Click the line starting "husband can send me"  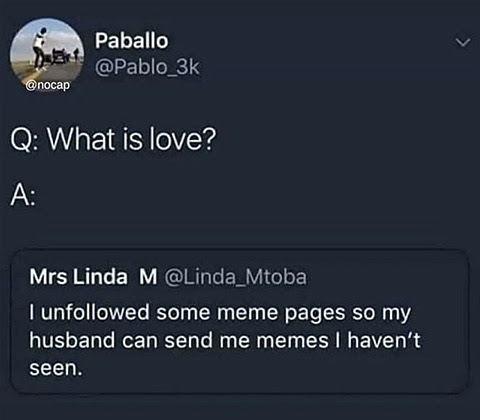tap(225, 341)
